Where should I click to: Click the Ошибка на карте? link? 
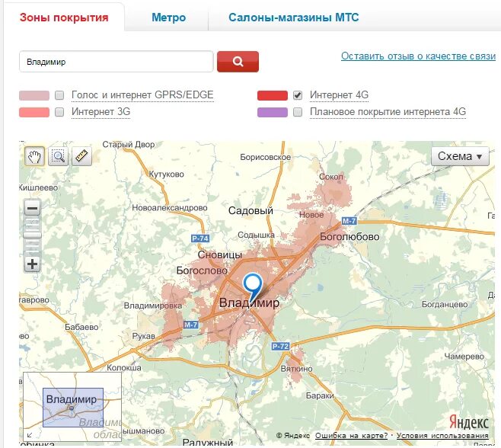tap(351, 436)
